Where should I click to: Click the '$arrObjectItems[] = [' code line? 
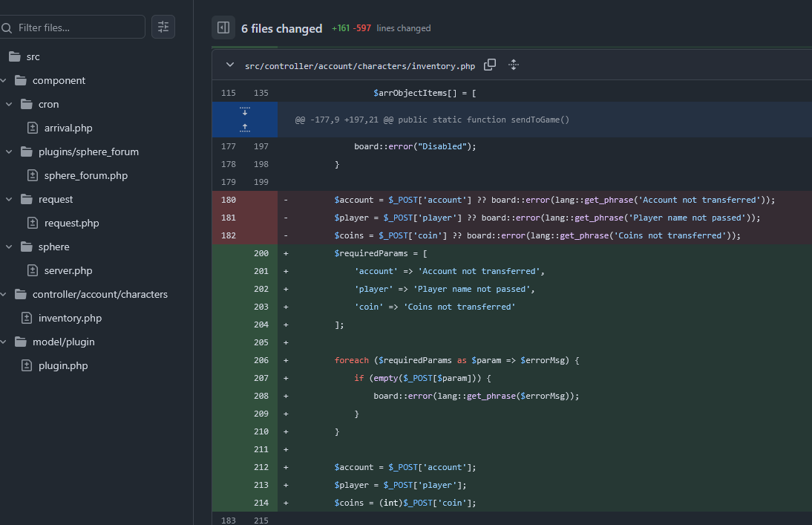[x=425, y=94]
